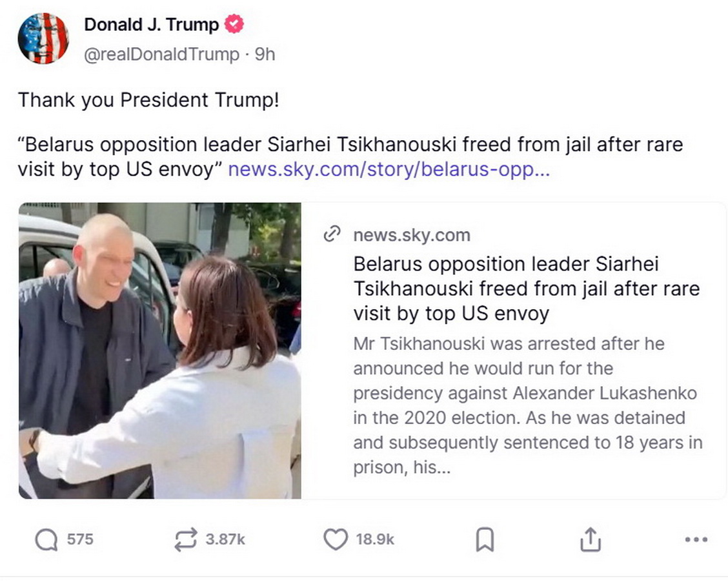
Task: Open the flag-painted profile avatar
Action: pyautogui.click(x=43, y=39)
